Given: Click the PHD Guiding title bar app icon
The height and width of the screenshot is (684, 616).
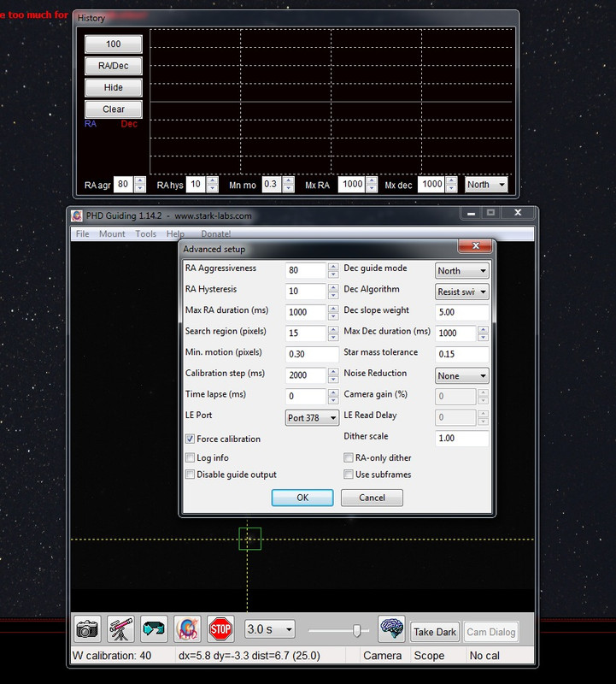Looking at the screenshot, I should point(77,215).
